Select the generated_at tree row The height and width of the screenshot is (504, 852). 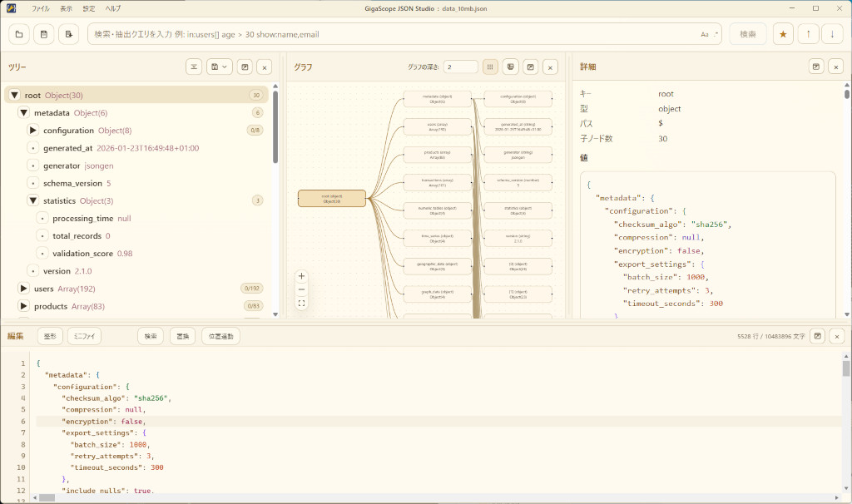point(146,148)
